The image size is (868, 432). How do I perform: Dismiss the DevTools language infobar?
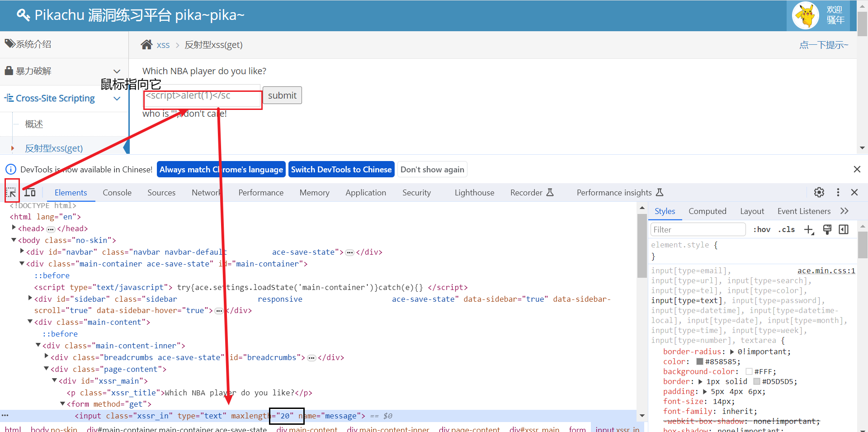click(857, 169)
